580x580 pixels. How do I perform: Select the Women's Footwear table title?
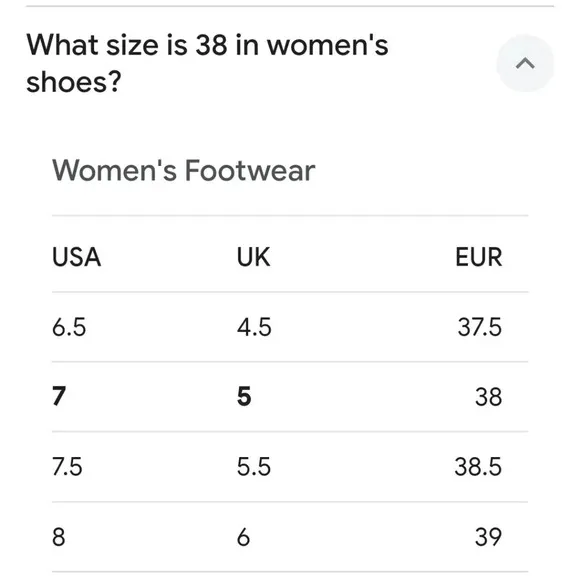coord(183,171)
